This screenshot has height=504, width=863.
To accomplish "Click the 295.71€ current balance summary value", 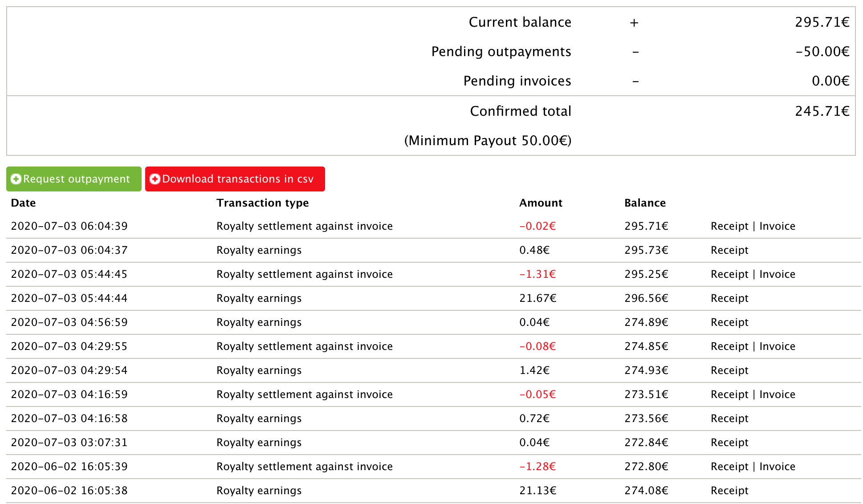I will pos(822,22).
